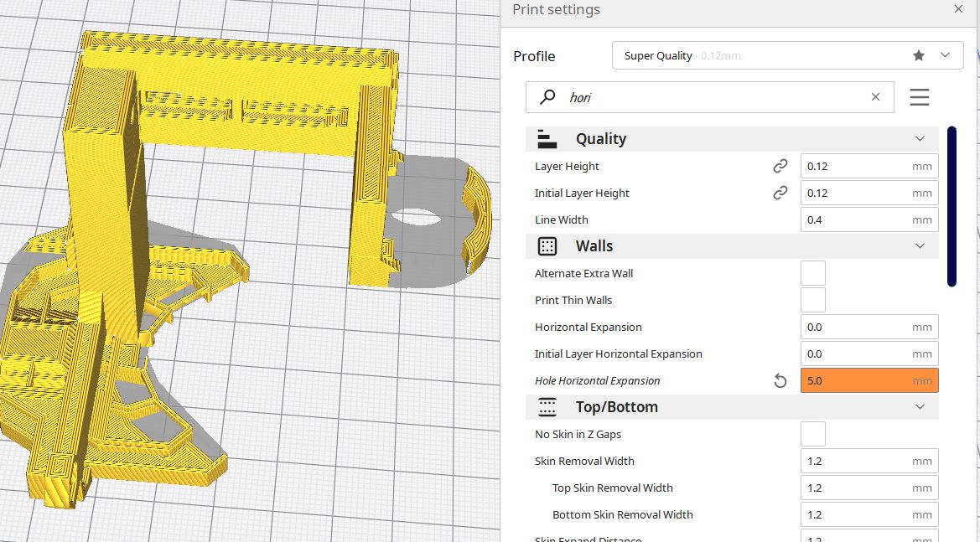Click the Quality section icon
980x542 pixels.
pyautogui.click(x=547, y=138)
